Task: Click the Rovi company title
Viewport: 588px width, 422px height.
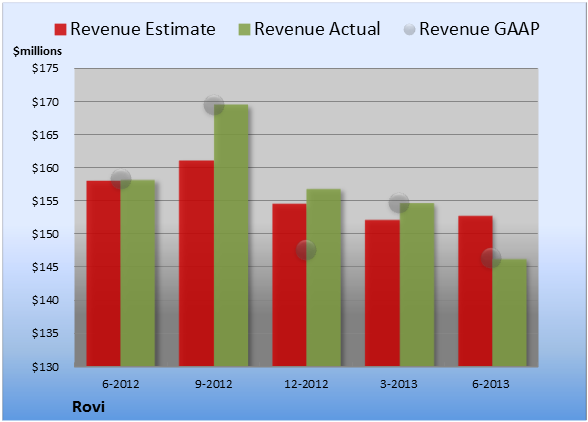Action: 88,407
